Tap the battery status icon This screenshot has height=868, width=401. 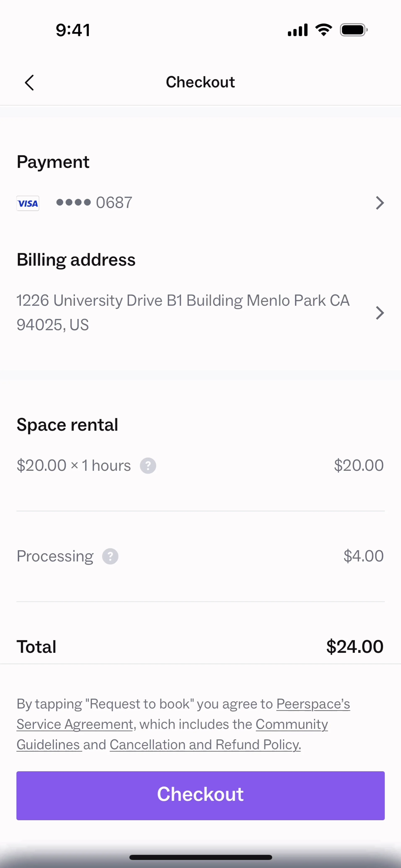353,30
